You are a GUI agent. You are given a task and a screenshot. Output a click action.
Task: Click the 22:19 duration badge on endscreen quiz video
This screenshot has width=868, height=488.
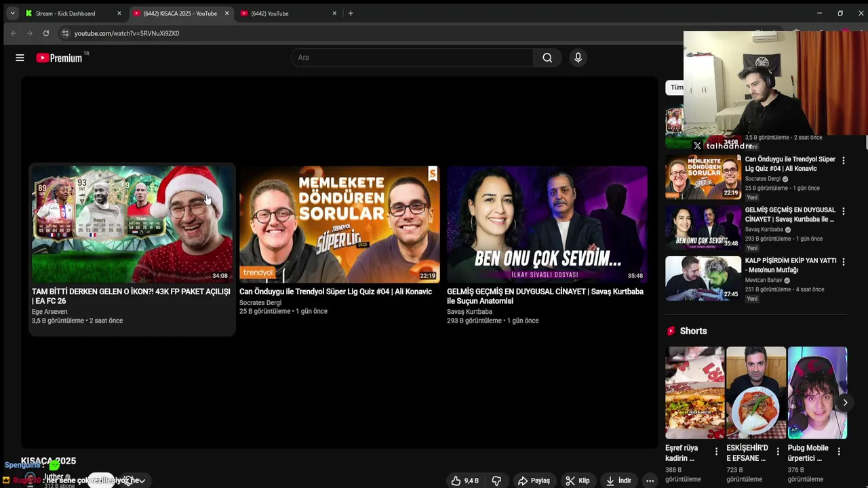427,276
